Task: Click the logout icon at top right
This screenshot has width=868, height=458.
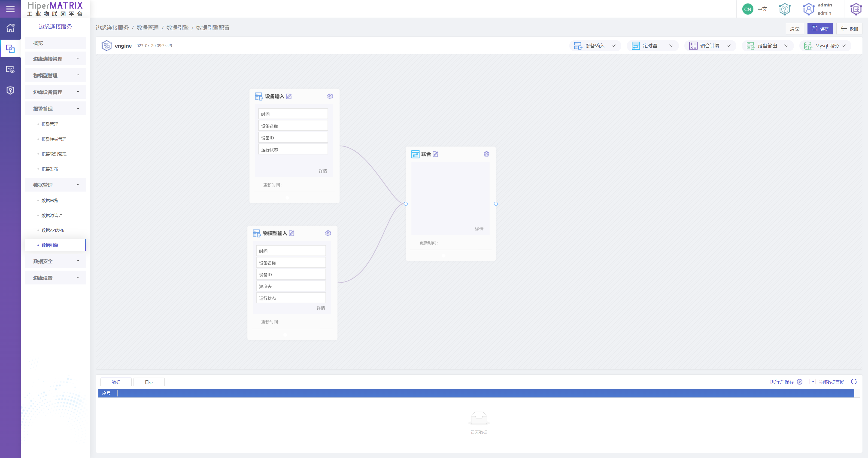Action: pos(856,9)
